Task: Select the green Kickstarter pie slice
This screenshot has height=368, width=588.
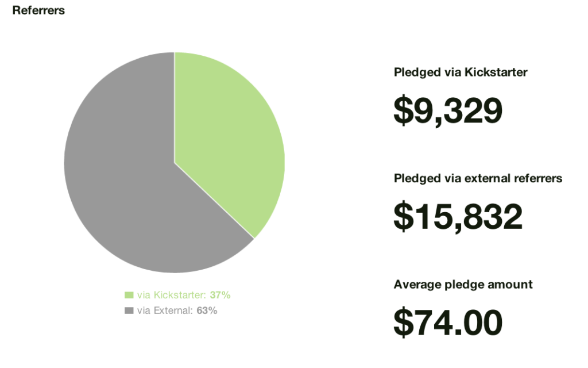Action: coord(230,138)
